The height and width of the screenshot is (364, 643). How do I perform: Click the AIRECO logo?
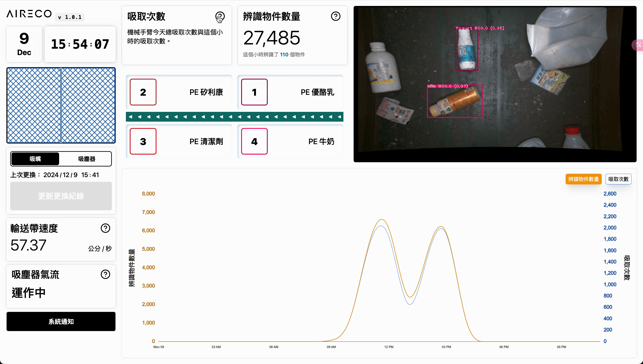pos(29,14)
